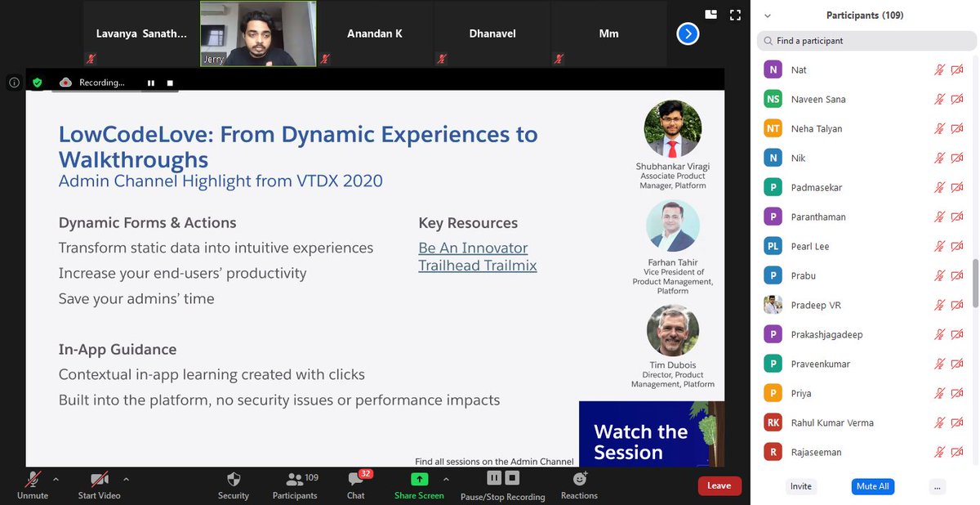The image size is (980, 505).
Task: Click Naveen Sana's video off icon
Action: [x=957, y=99]
